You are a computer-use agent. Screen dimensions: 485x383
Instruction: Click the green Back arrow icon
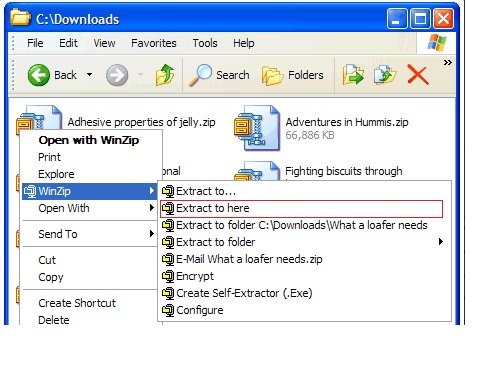[x=39, y=75]
